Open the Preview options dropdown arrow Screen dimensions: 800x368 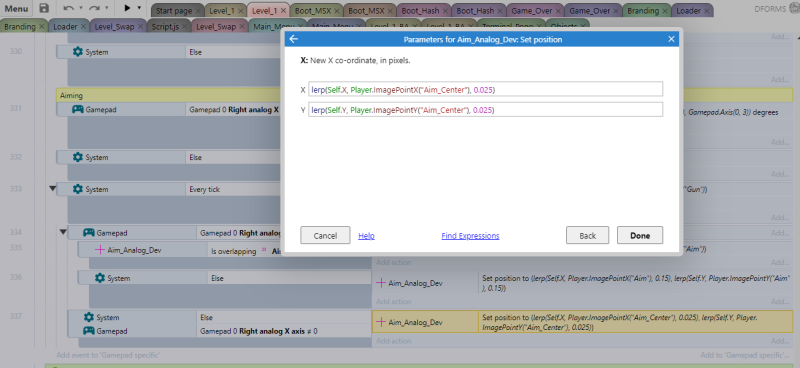(x=139, y=8)
